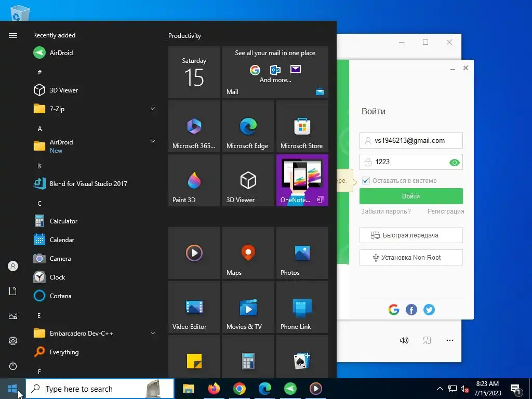The image size is (532, 399).
Task: Click the password field showing 1223
Action: (411, 162)
